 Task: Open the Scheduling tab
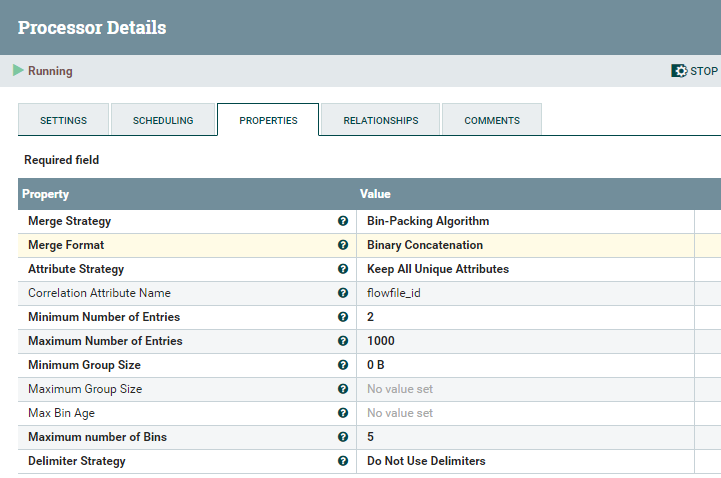click(x=163, y=120)
